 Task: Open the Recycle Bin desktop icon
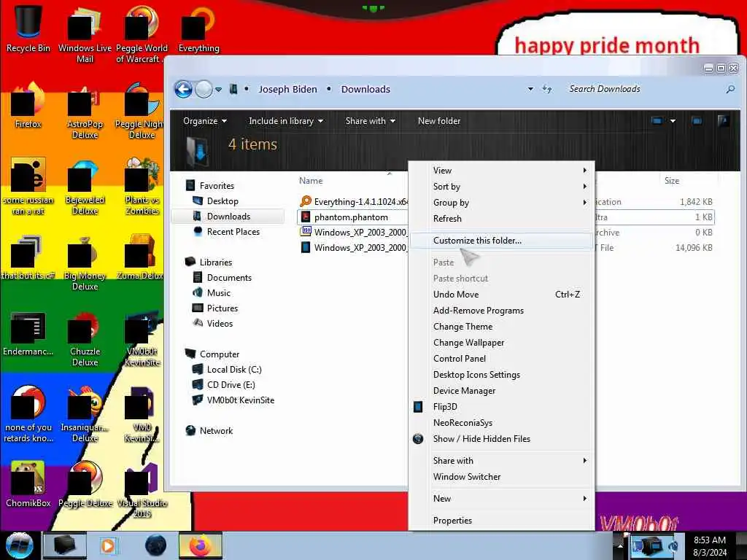tap(28, 28)
